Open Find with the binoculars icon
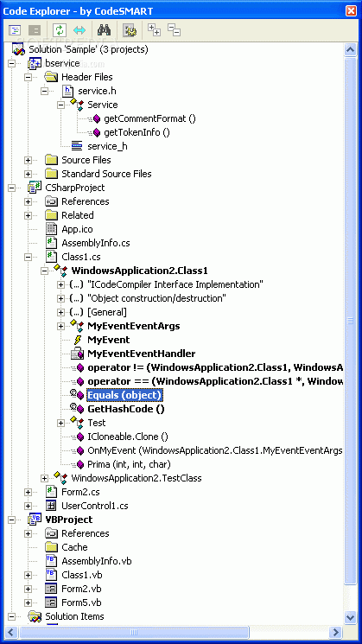This screenshot has height=644, width=362. pos(105,30)
